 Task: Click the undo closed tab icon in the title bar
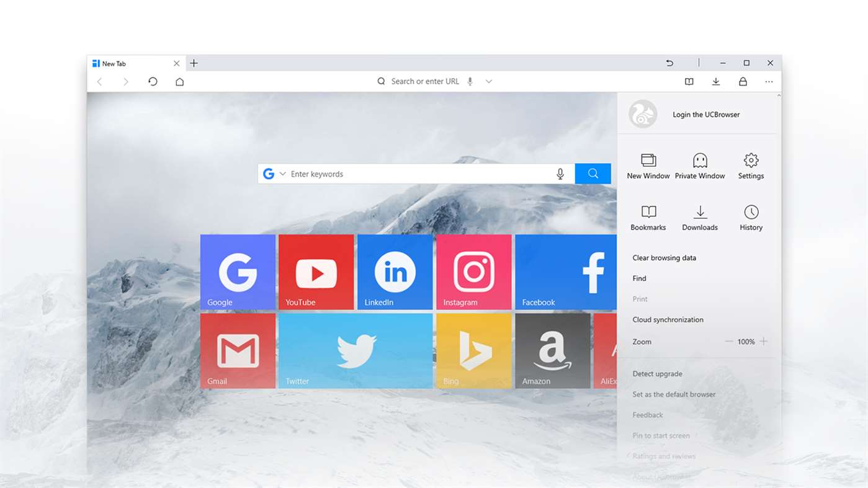point(669,63)
